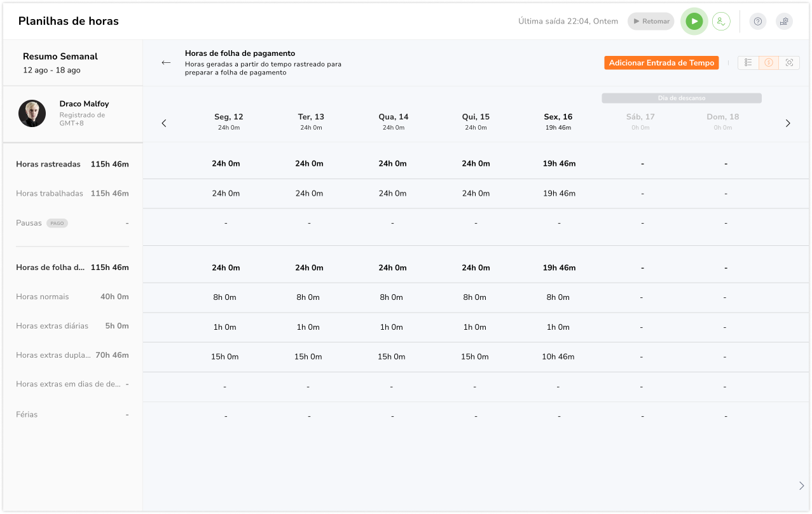812x514 pixels.
Task: Open the user check-in status icon
Action: coord(721,21)
